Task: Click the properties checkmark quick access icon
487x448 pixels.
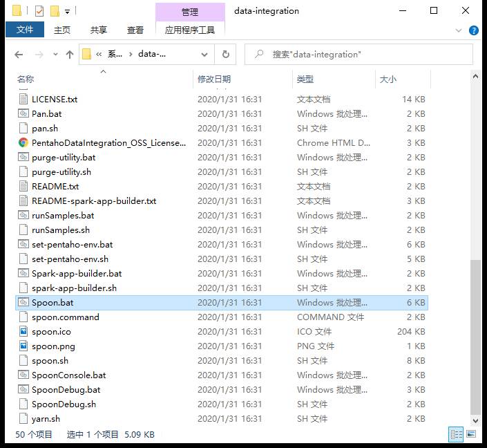Action: (x=39, y=11)
